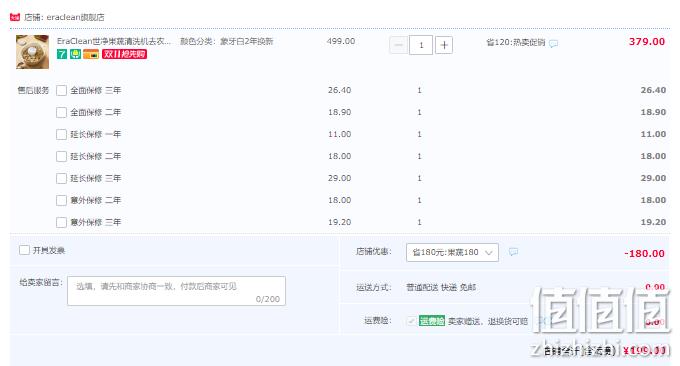Click the green guarantee badge icon
Viewport: 680px width, 366px height.
pyautogui.click(x=75, y=54)
